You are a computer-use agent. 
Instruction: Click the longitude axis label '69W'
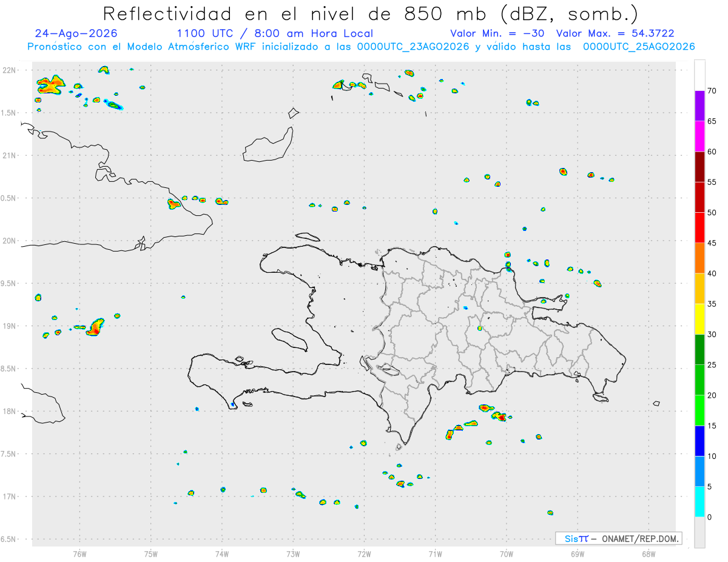coord(578,554)
